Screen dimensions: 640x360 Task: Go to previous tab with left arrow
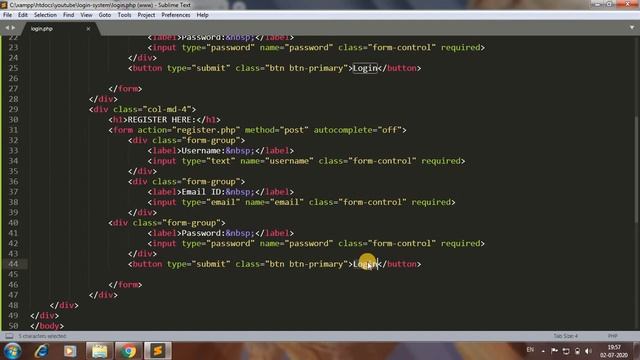[7, 28]
